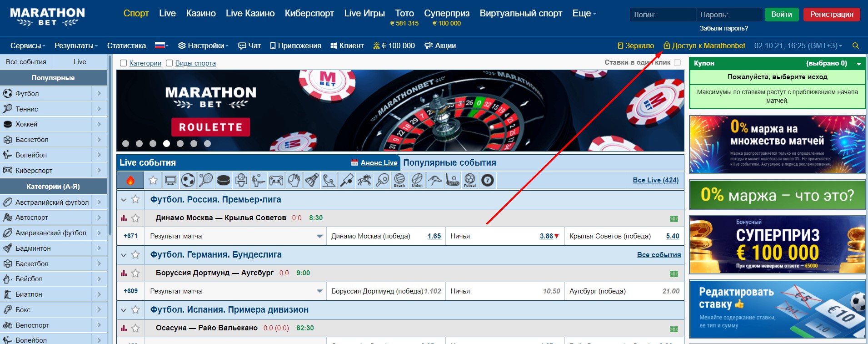The width and height of the screenshot is (868, 344).
Task: Open the Сервисы dropdown menu
Action: [x=28, y=46]
